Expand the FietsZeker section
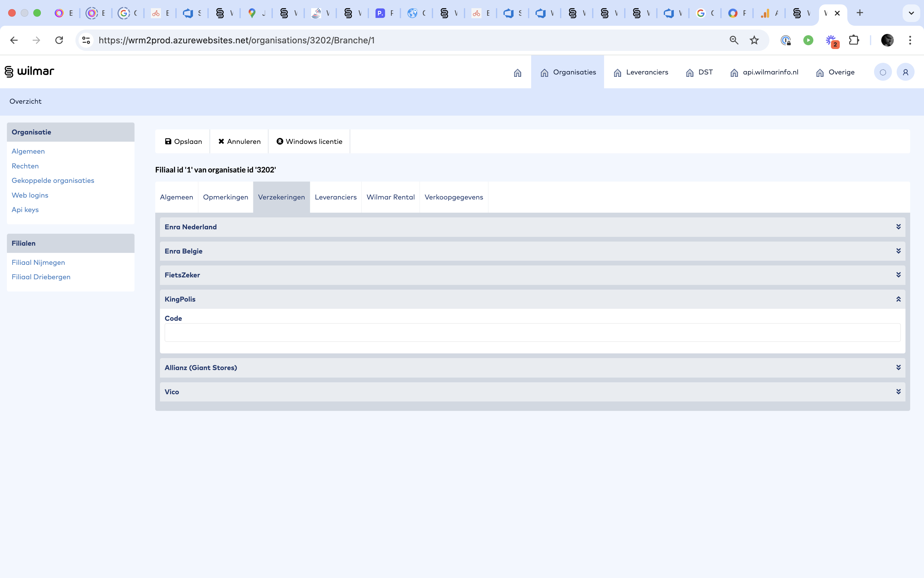Viewport: 924px width, 578px height. 532,275
